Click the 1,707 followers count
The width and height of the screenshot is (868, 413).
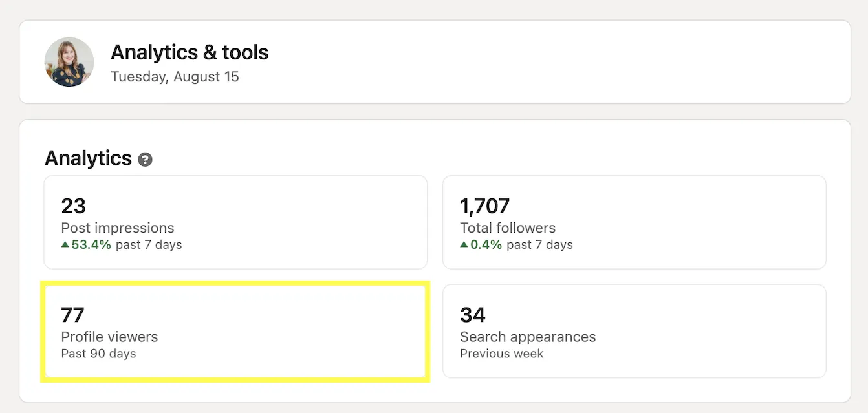point(484,206)
